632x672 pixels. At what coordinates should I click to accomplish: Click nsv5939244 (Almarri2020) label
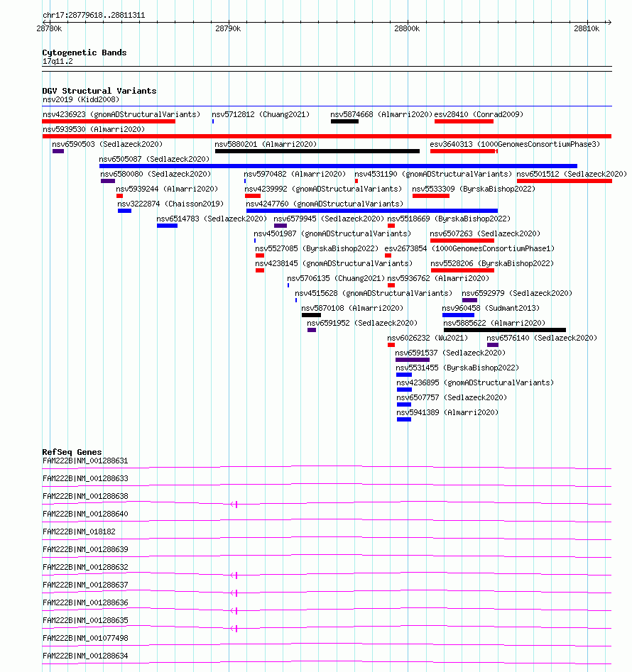167,189
